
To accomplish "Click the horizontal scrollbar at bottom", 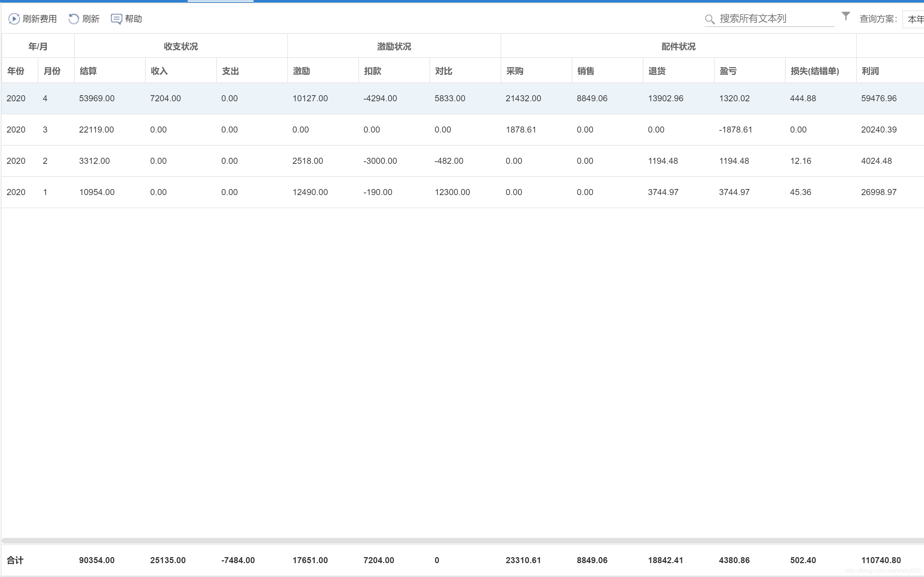I will tap(458, 541).
